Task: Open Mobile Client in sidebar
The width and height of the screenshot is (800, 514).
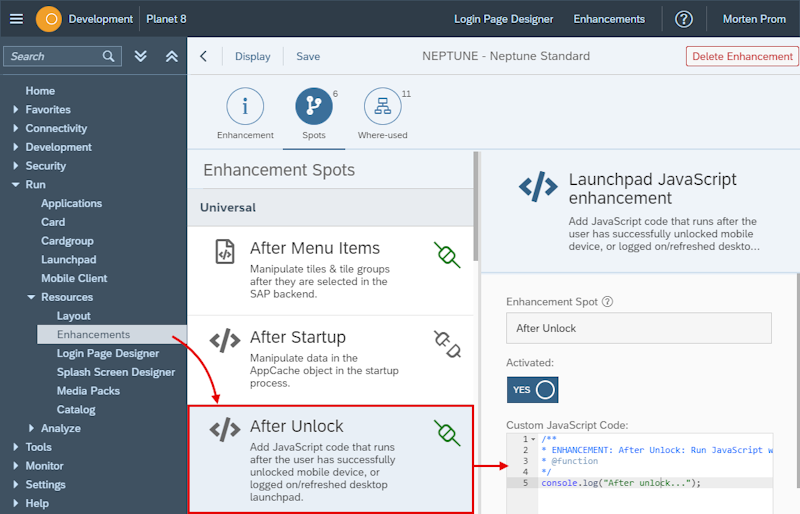Action: coord(74,278)
